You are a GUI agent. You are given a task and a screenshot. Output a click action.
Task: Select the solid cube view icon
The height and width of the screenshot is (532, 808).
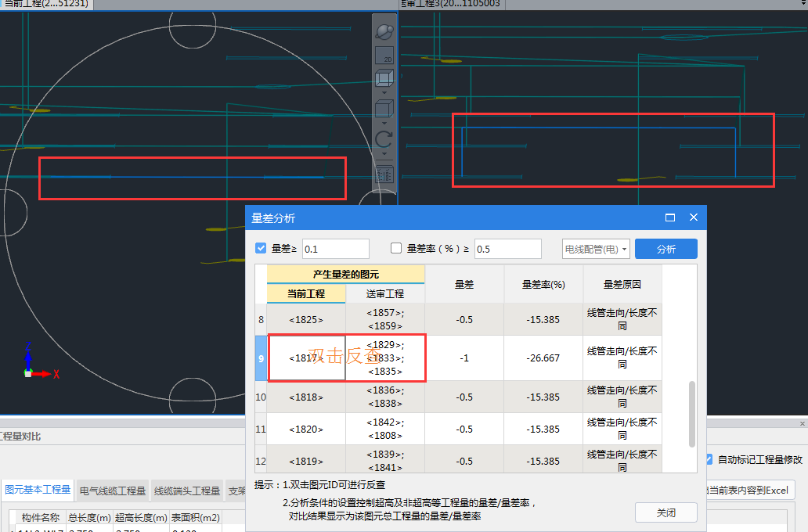click(384, 109)
